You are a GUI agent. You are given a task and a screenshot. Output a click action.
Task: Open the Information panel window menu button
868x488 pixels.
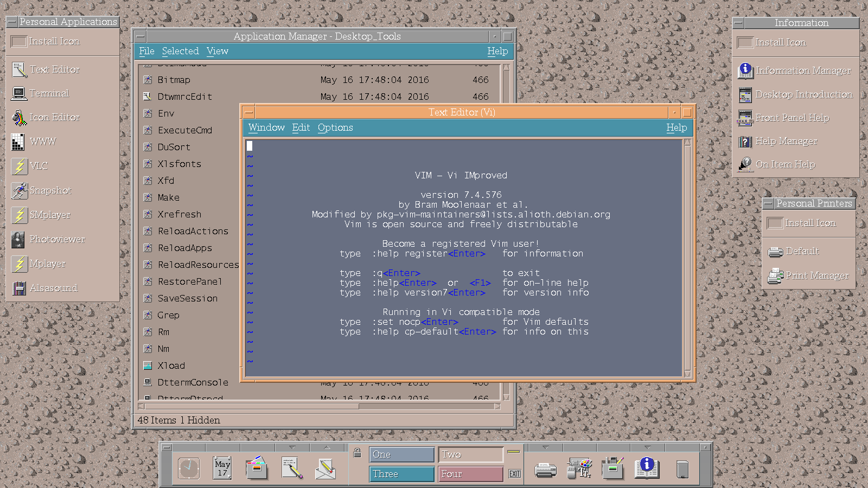[x=738, y=23]
